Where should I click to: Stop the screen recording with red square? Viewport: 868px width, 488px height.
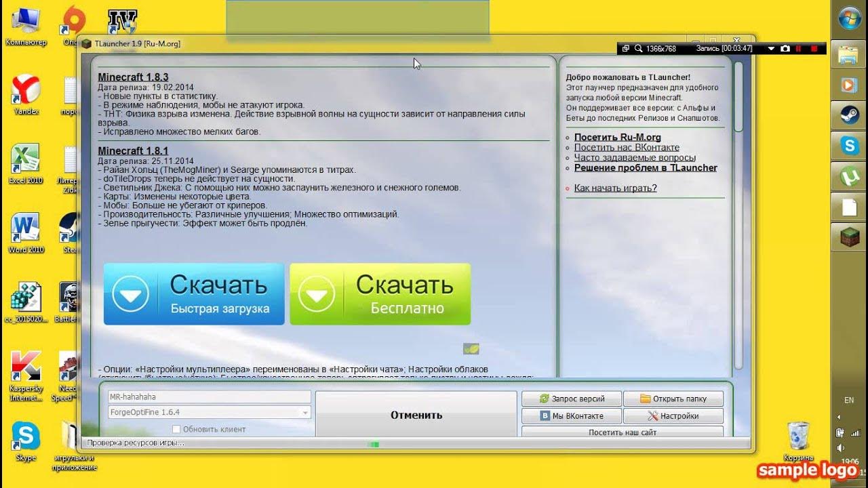point(813,49)
